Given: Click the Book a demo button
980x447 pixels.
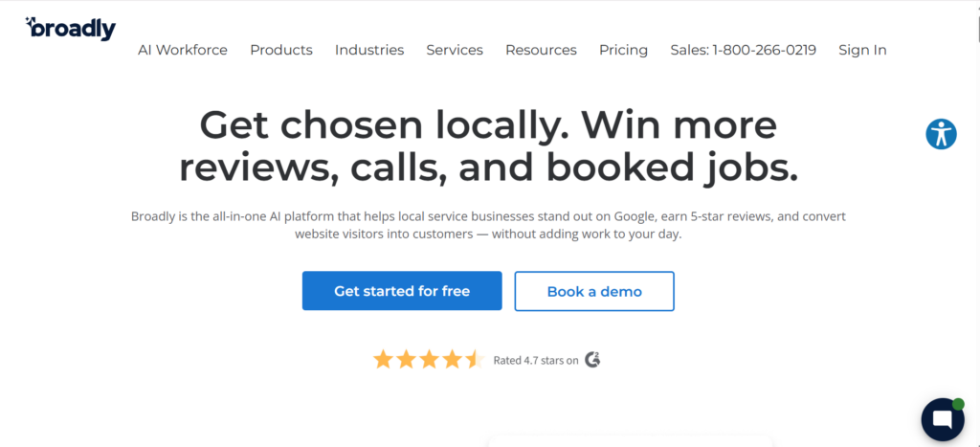Looking at the screenshot, I should pos(594,291).
